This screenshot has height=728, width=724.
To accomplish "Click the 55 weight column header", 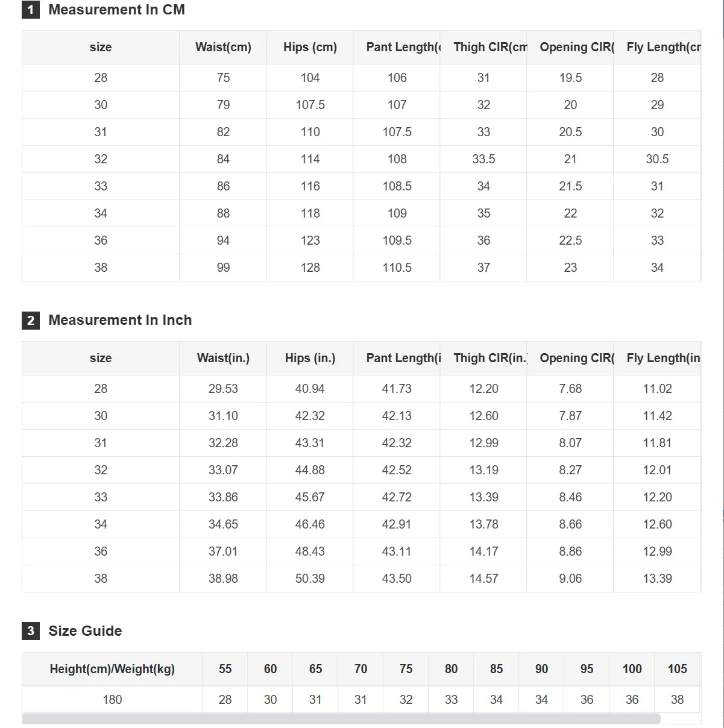I will click(x=225, y=669).
